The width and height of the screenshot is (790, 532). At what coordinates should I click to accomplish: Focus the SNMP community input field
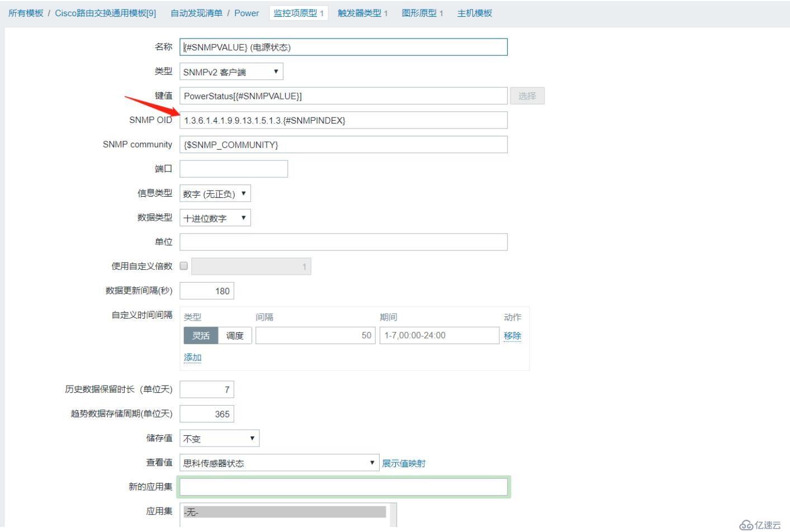pyautogui.click(x=343, y=144)
